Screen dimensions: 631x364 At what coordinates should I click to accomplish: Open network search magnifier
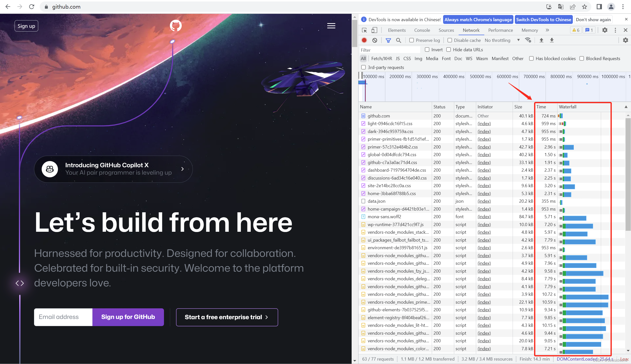click(x=398, y=40)
